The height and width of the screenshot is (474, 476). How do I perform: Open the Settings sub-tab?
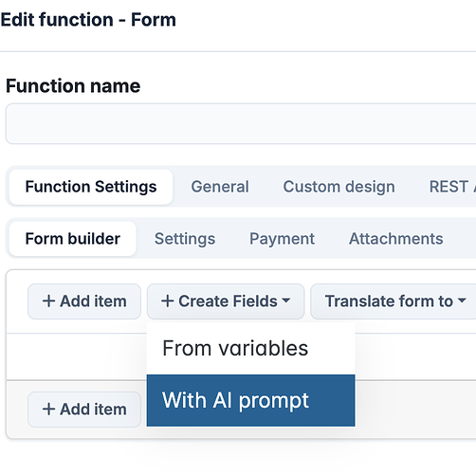pos(185,239)
